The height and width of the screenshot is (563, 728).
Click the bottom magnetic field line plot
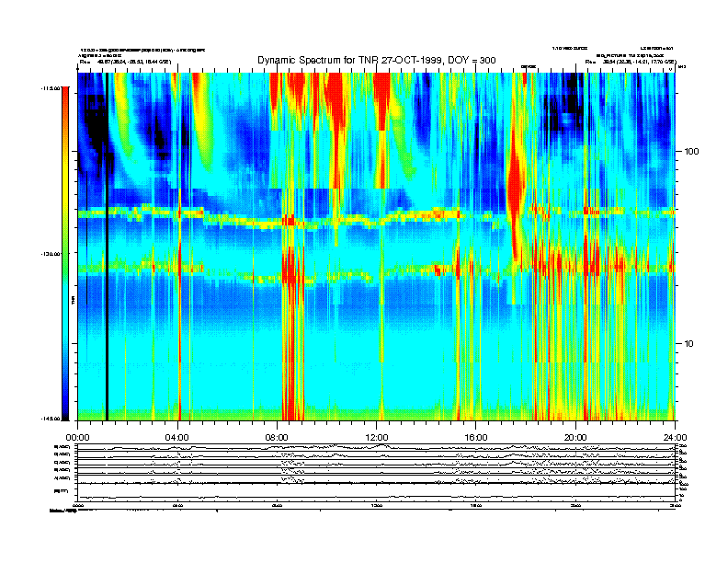(x=376, y=492)
